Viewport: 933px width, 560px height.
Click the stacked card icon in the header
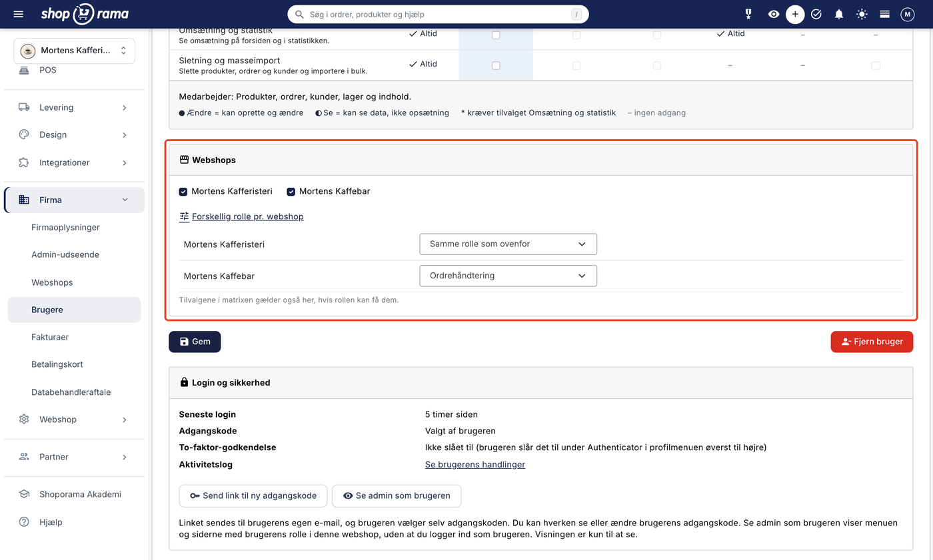[x=885, y=14]
